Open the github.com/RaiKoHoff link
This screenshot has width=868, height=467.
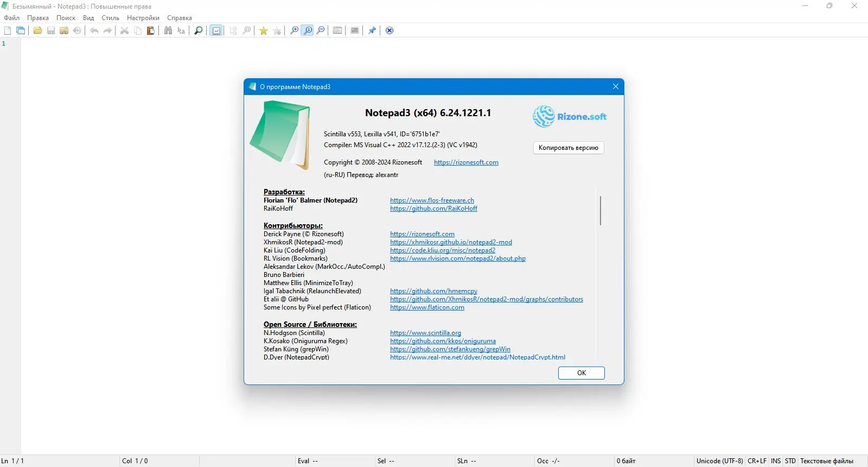tap(433, 209)
